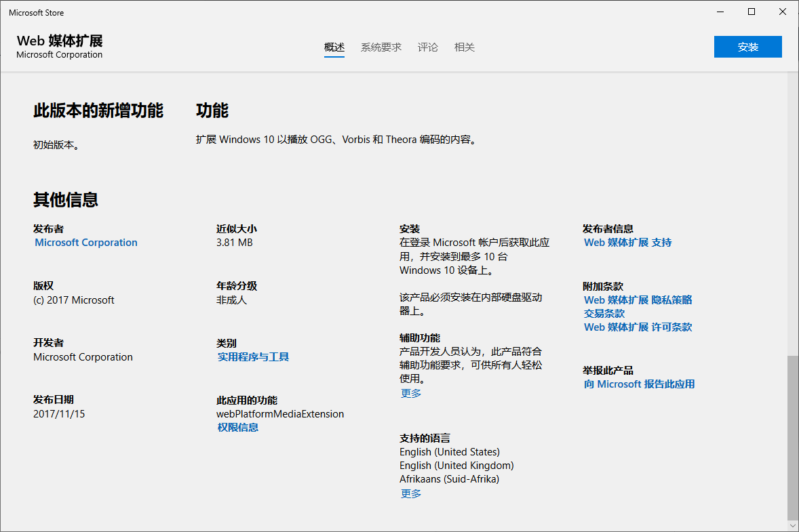Close the Microsoft Store window
This screenshot has width=799, height=532.
[x=783, y=12]
